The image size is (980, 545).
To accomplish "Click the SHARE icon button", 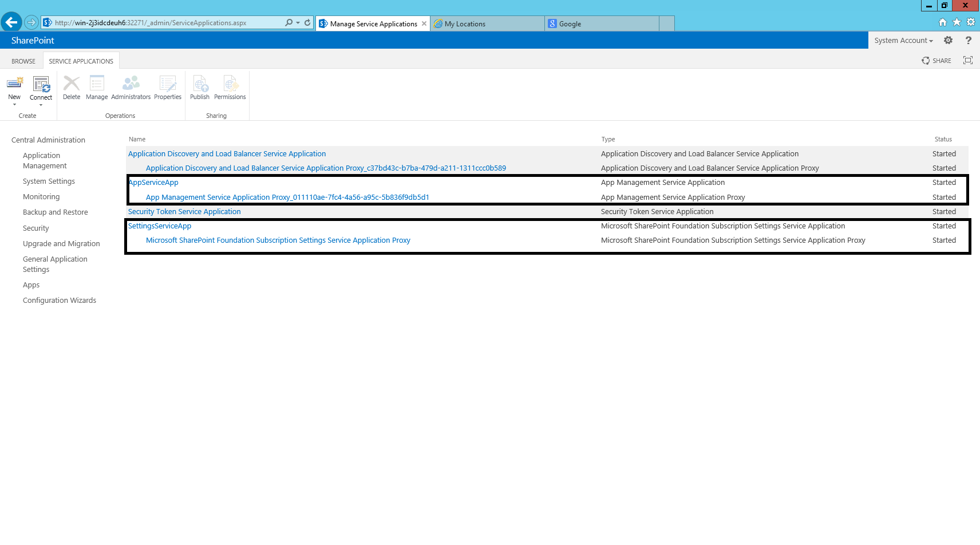I will pyautogui.click(x=936, y=61).
